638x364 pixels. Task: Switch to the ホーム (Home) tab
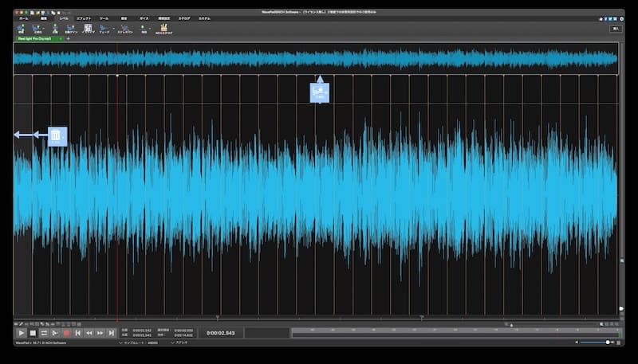point(24,18)
